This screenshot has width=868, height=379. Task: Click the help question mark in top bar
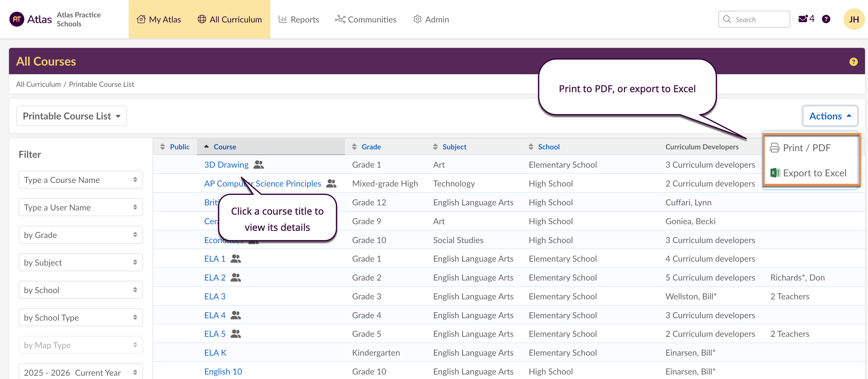tap(826, 19)
